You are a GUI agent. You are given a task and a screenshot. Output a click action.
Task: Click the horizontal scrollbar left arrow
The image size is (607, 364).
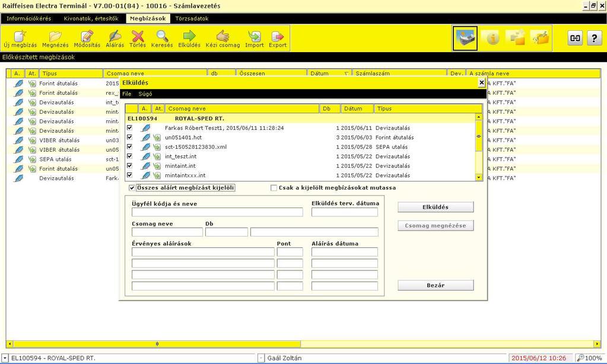[9, 344]
